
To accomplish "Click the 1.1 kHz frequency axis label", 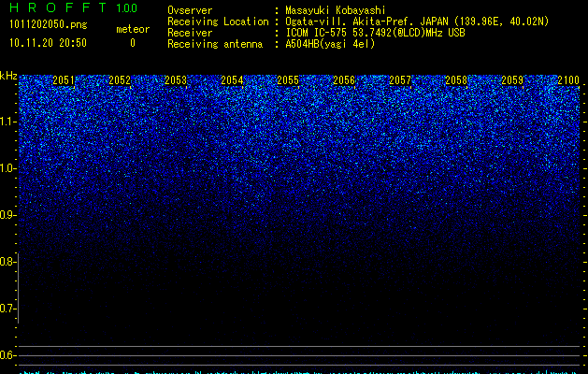I will point(7,122).
